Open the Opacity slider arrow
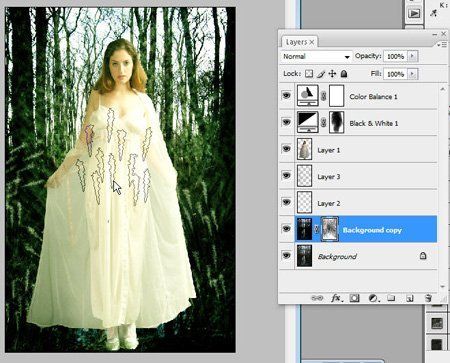 click(x=413, y=56)
